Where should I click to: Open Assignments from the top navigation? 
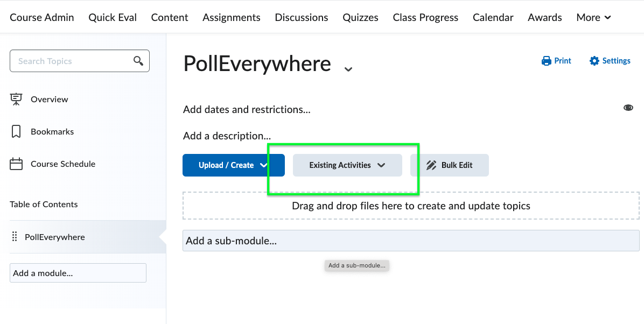[x=231, y=17]
